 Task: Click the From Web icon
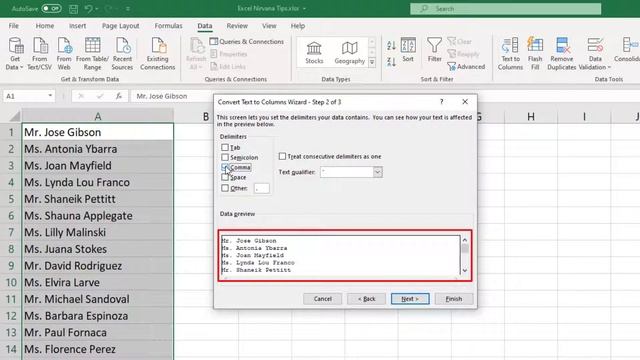pos(64,54)
